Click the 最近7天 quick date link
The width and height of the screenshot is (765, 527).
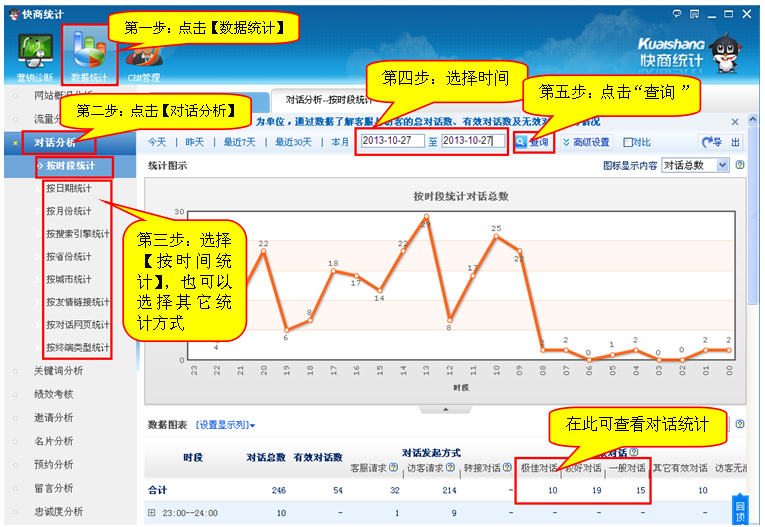point(241,142)
